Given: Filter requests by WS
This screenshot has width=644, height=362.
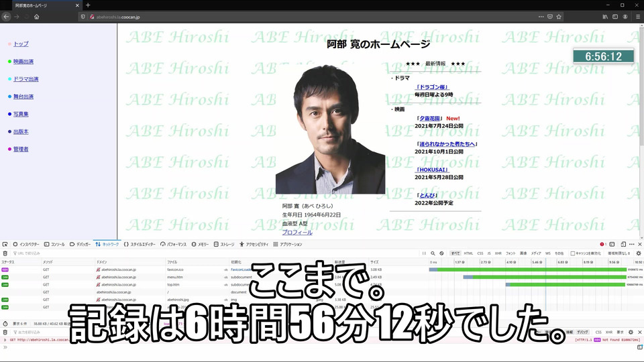Looking at the screenshot, I should [548, 253].
